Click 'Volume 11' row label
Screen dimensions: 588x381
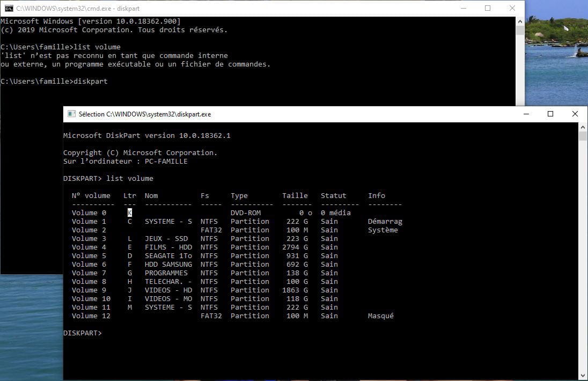click(x=91, y=307)
